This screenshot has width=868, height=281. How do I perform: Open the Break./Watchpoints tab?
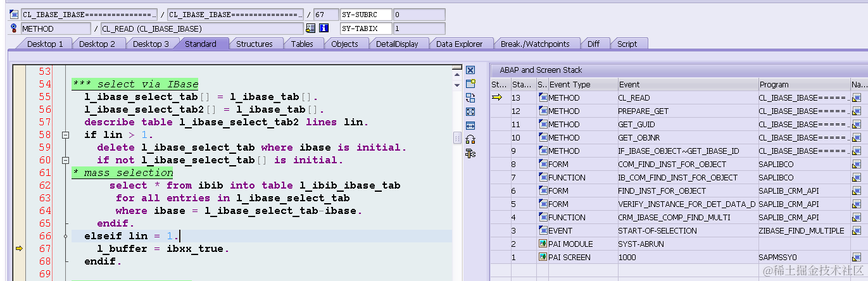(535, 44)
